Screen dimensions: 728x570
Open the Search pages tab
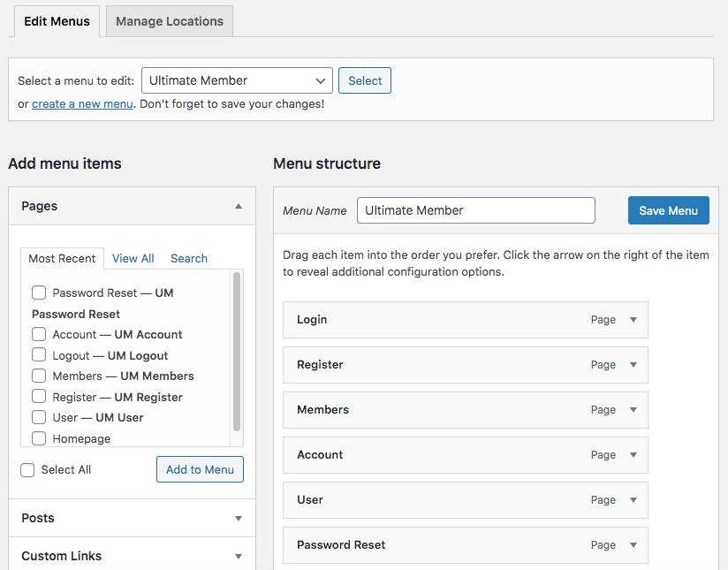(x=189, y=258)
